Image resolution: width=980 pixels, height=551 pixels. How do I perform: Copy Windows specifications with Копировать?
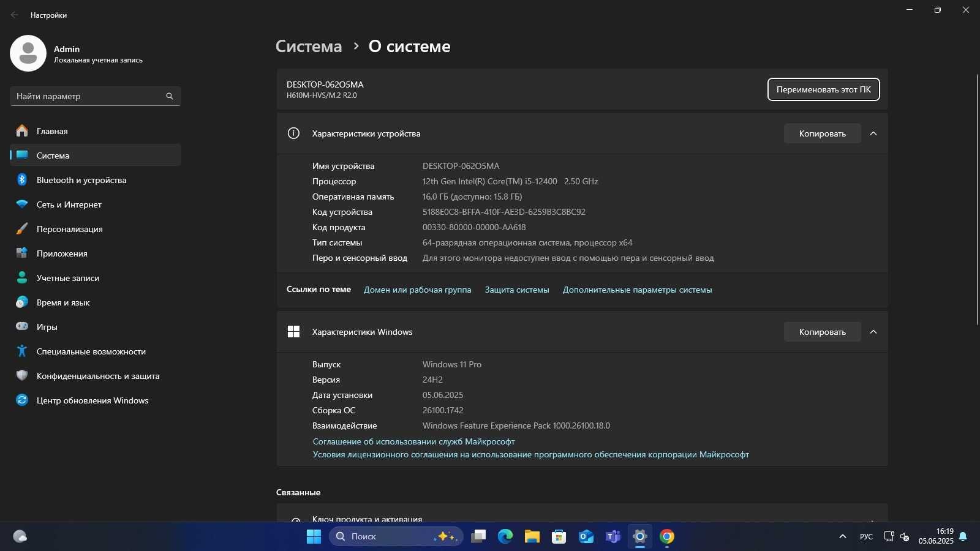point(823,332)
